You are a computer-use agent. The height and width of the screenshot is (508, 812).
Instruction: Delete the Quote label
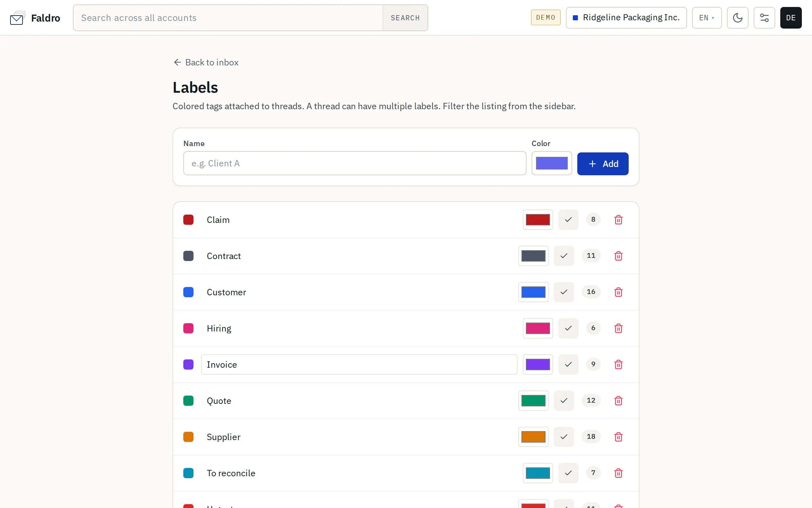tap(618, 400)
